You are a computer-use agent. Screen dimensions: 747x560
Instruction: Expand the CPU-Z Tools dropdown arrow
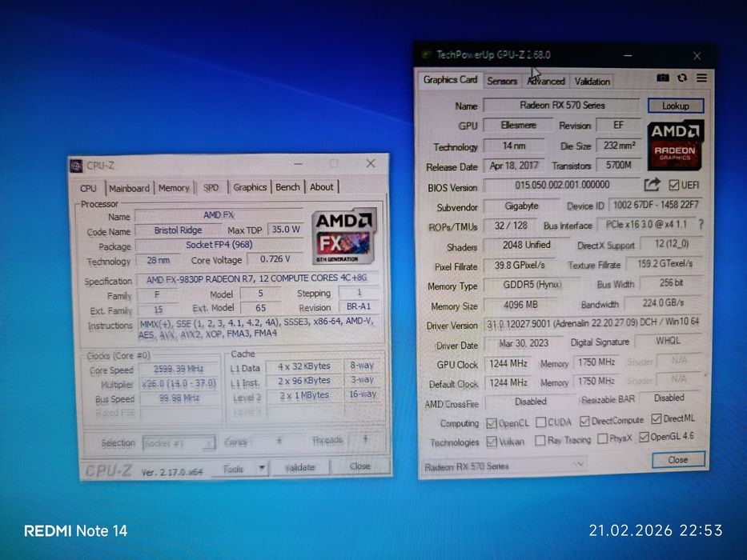(x=262, y=468)
